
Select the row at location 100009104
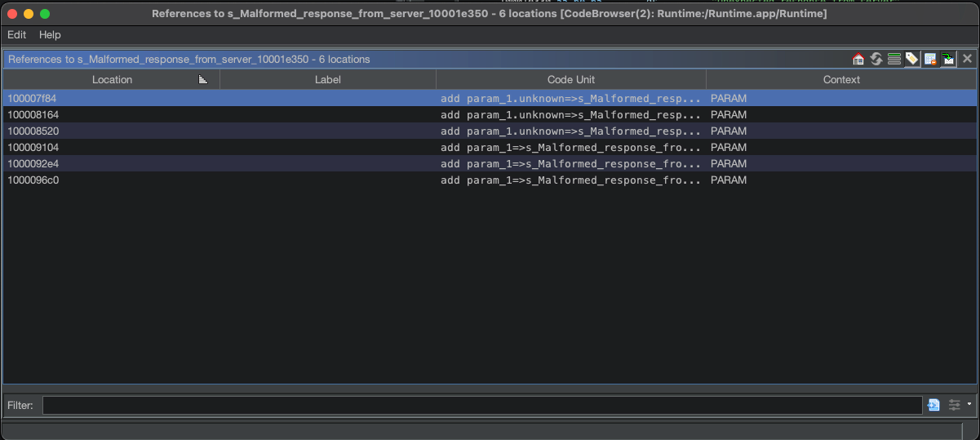[x=33, y=148]
